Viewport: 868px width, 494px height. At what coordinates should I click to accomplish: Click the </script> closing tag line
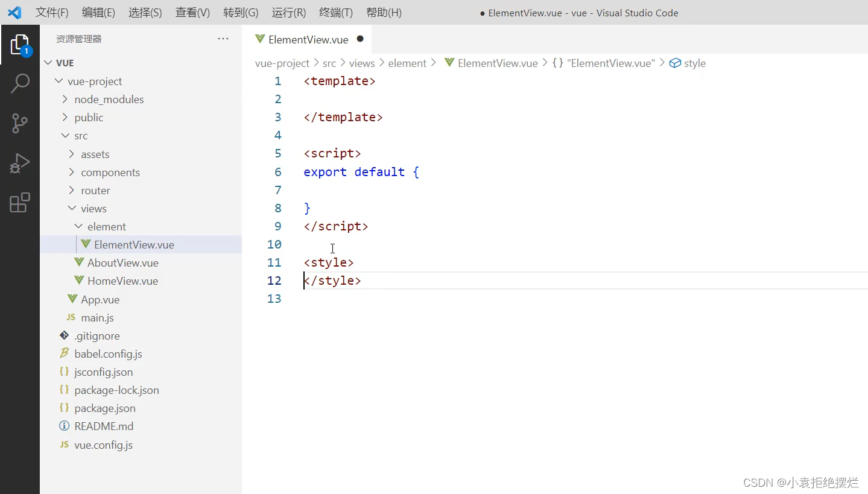(x=336, y=226)
